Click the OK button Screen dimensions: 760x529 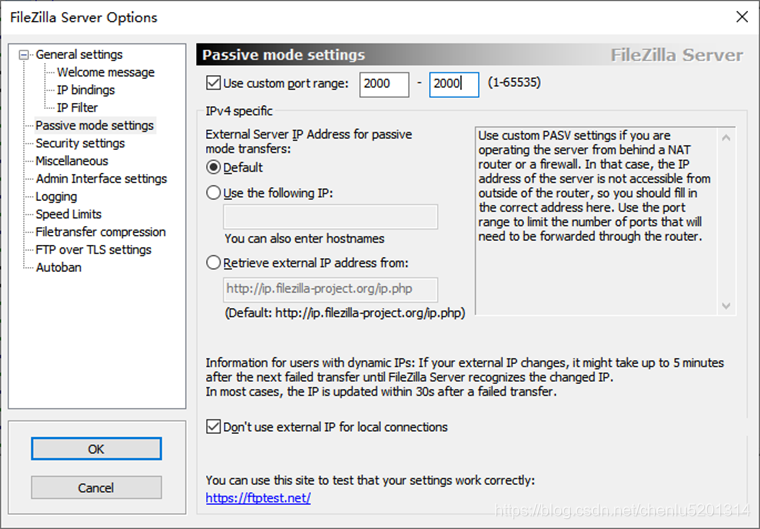96,449
